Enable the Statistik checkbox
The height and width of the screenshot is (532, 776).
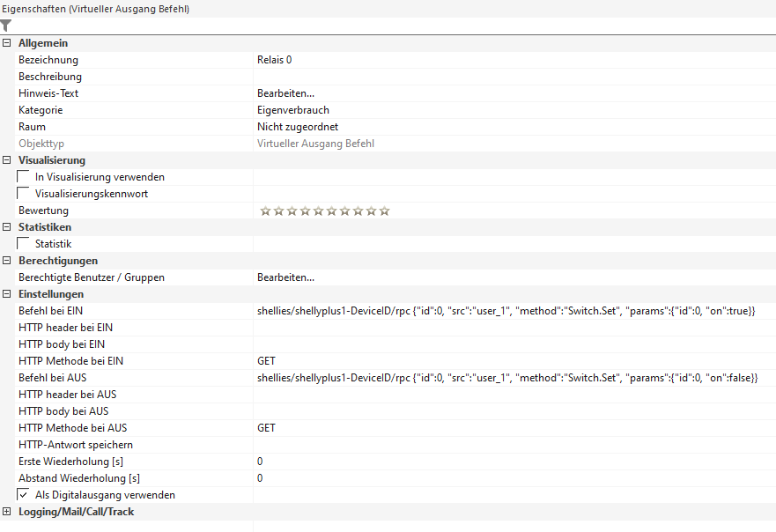click(24, 244)
